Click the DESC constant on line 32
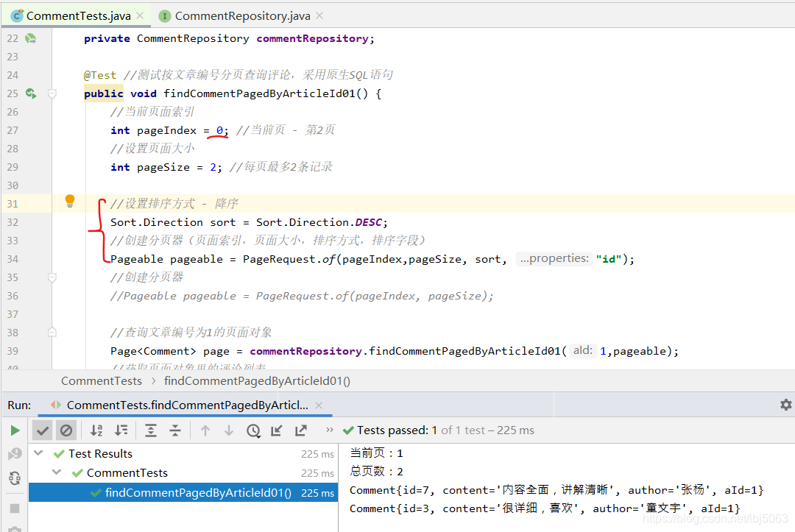 point(369,222)
